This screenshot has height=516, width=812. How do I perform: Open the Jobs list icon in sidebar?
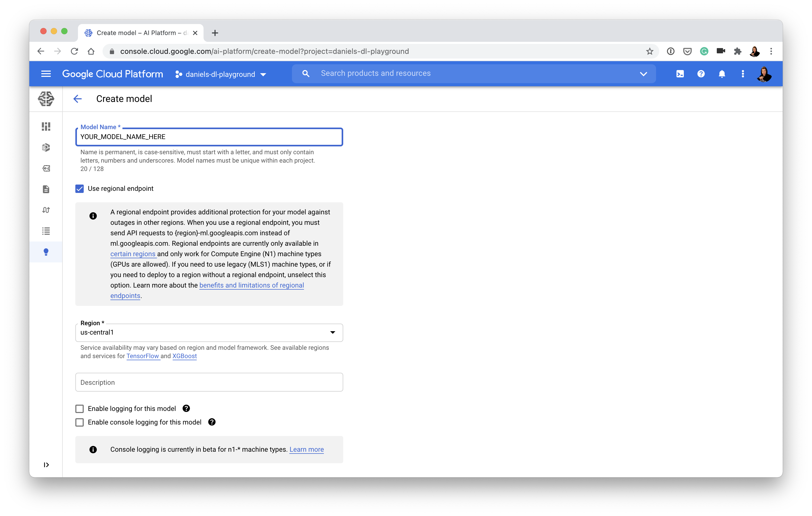pyautogui.click(x=46, y=231)
